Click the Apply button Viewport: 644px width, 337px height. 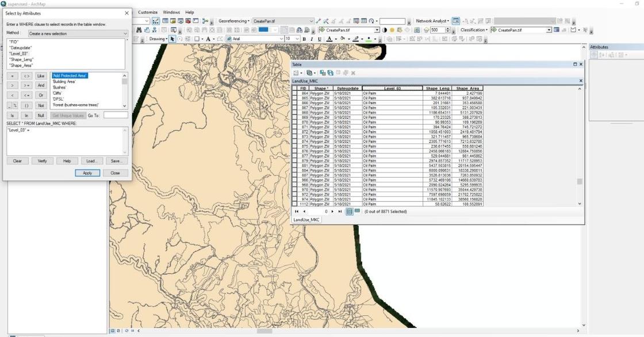coord(87,173)
